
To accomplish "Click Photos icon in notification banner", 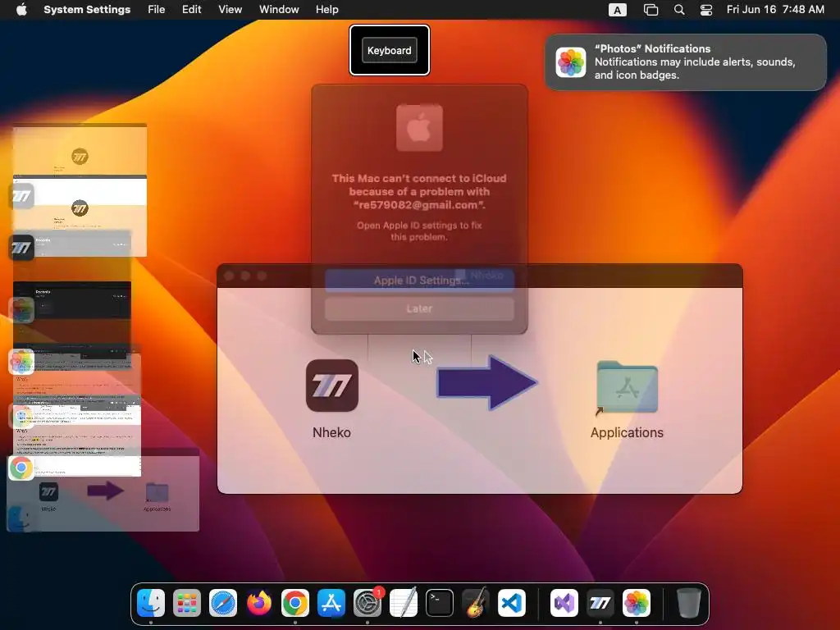I will (x=571, y=62).
